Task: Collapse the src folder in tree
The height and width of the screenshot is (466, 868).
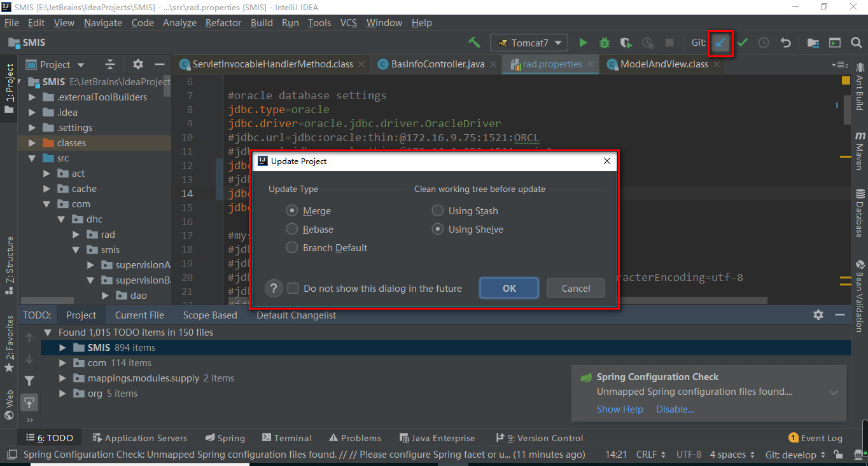Action: (32, 158)
